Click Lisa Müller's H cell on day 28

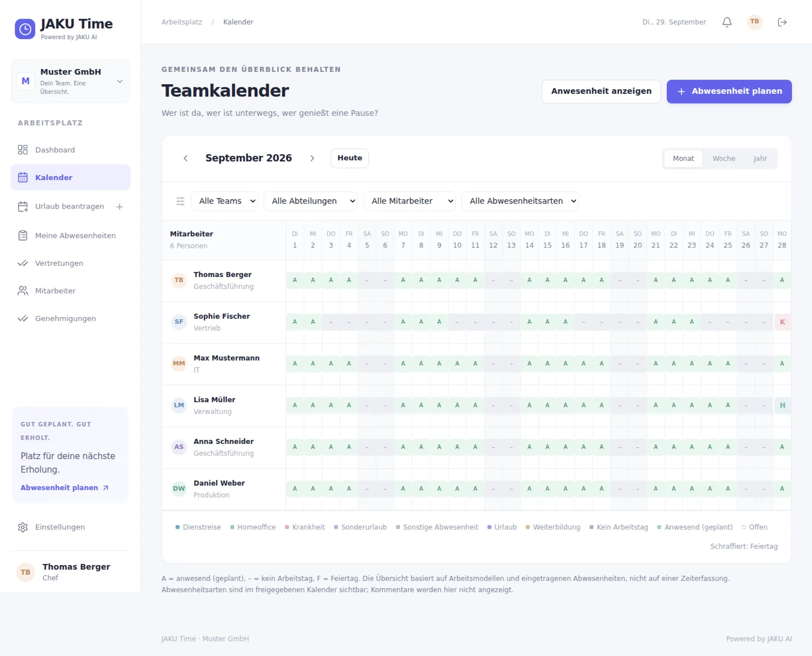coord(782,405)
